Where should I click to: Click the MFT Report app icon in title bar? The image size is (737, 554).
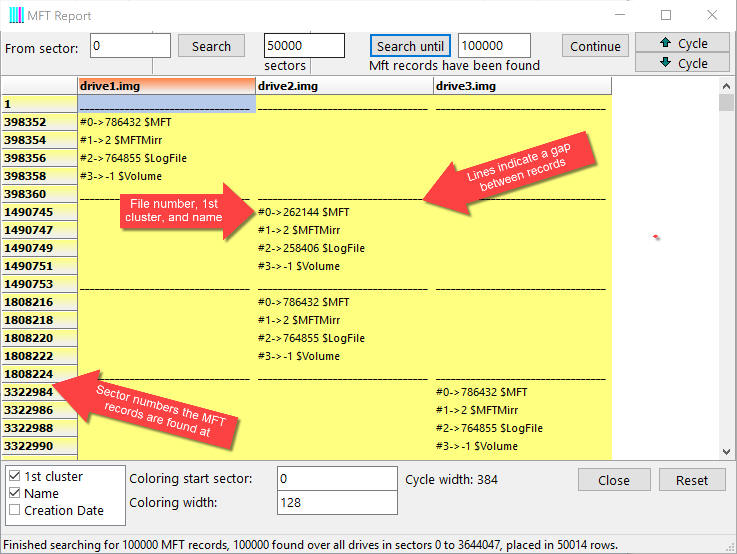pyautogui.click(x=15, y=16)
